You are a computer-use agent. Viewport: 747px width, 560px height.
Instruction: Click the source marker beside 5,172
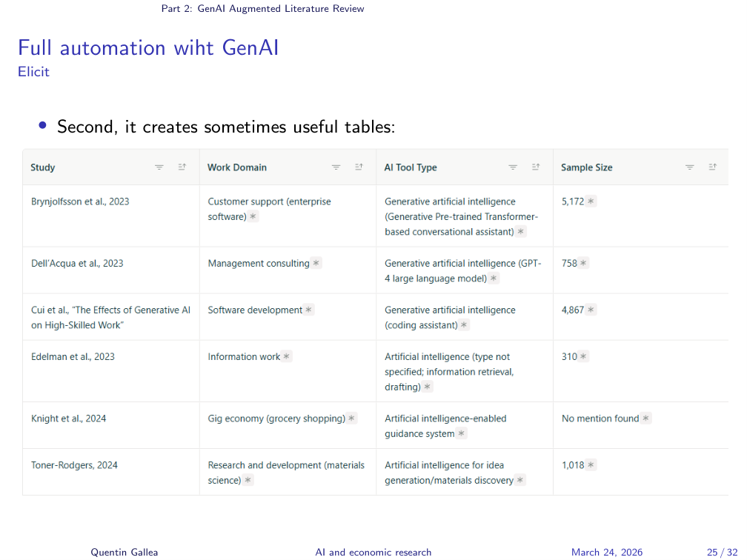(x=591, y=201)
